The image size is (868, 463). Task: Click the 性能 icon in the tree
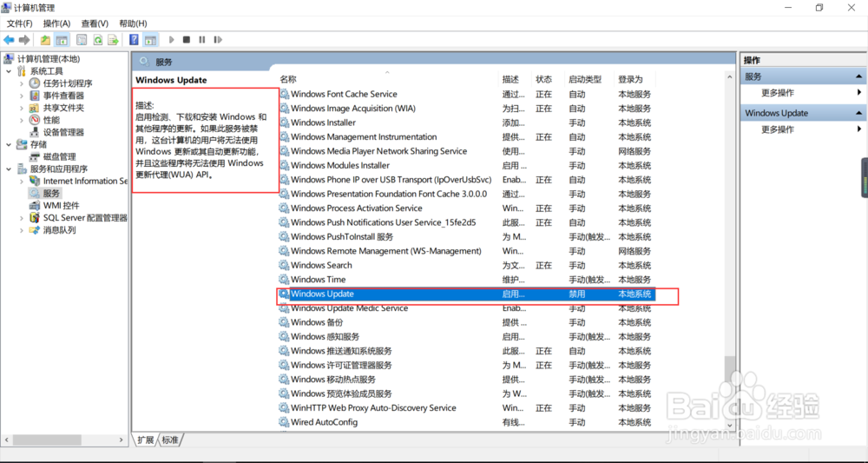(x=35, y=120)
